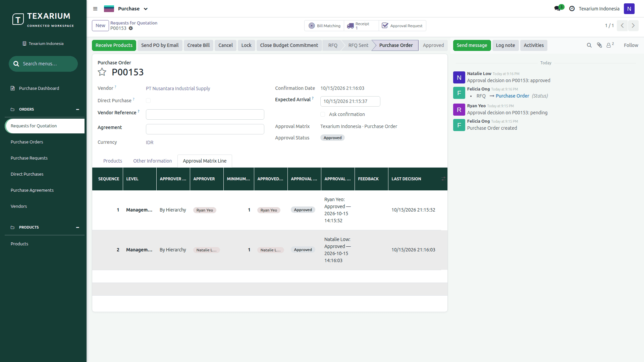Collapse the PRODUCTS sidebar section
Screen dimensions: 644x362
[77, 228]
